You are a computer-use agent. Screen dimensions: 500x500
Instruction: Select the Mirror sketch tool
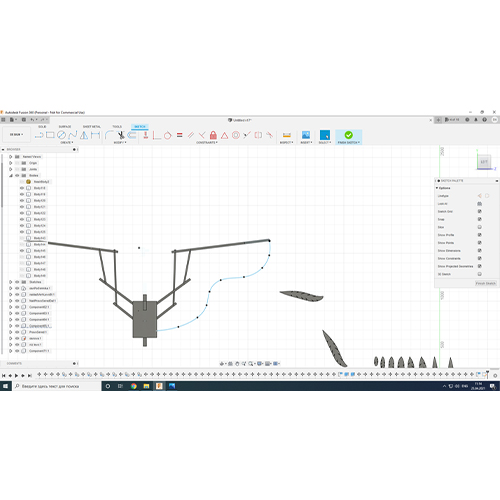[84, 135]
